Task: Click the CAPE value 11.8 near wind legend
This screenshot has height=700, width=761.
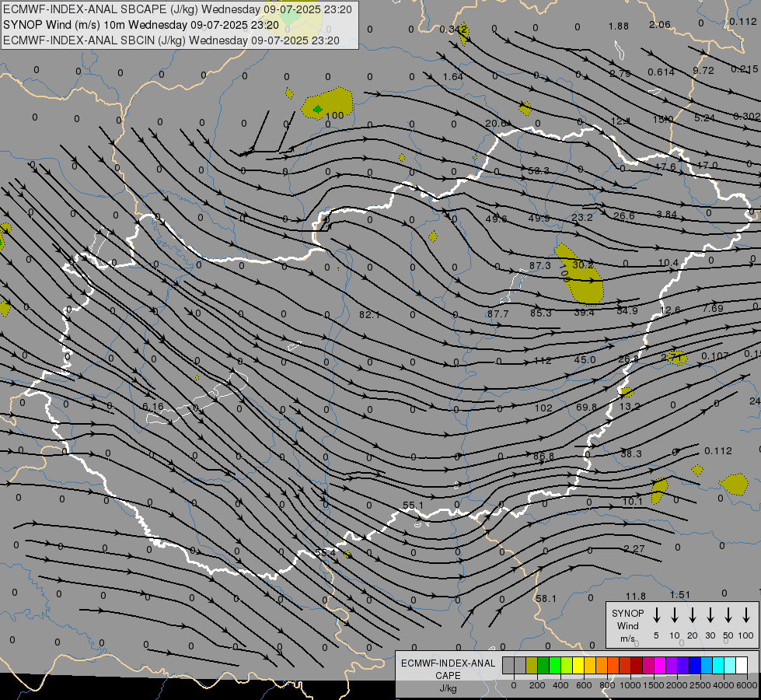Action: [635, 596]
